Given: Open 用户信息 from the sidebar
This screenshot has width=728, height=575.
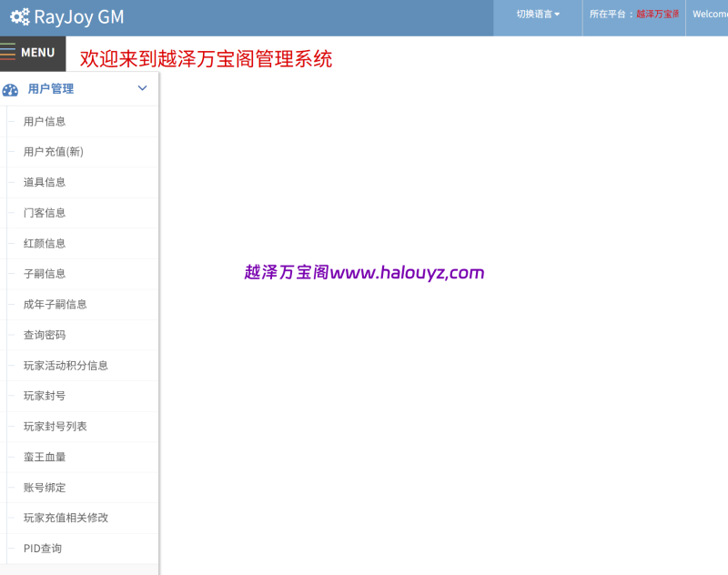Looking at the screenshot, I should coord(45,121).
